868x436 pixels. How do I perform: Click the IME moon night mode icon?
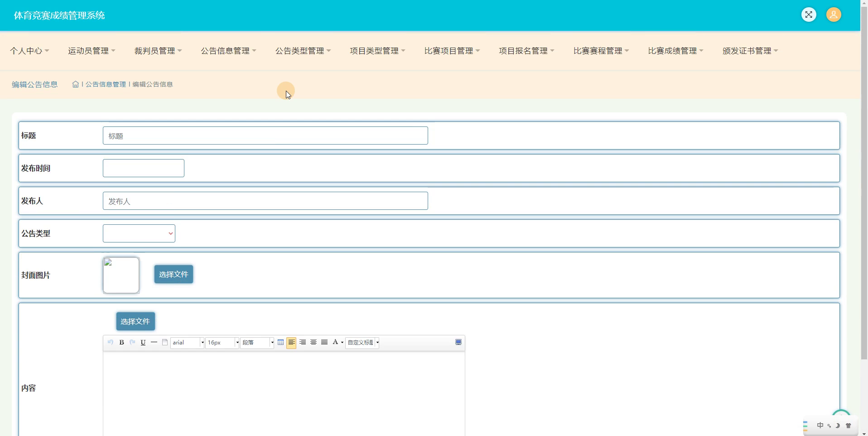pos(838,426)
